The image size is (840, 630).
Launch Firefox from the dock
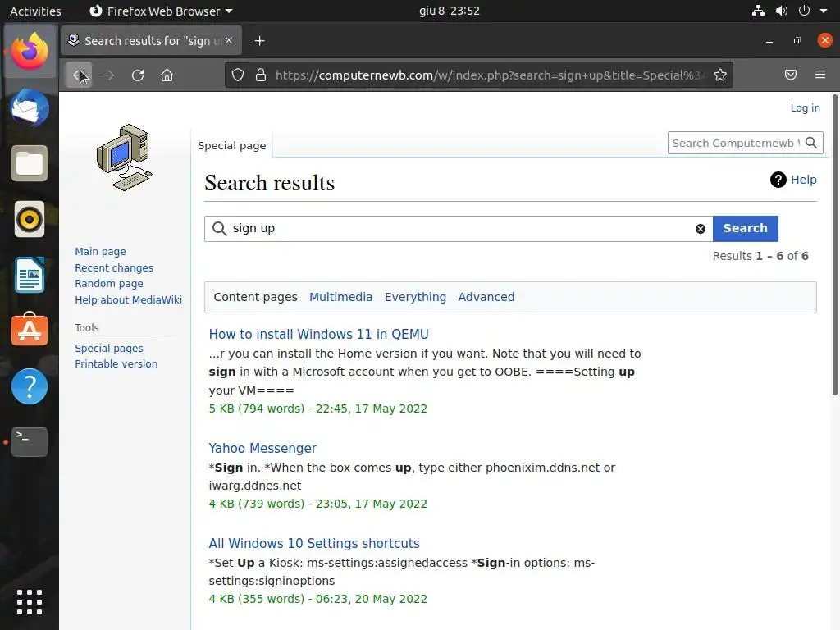[x=30, y=51]
